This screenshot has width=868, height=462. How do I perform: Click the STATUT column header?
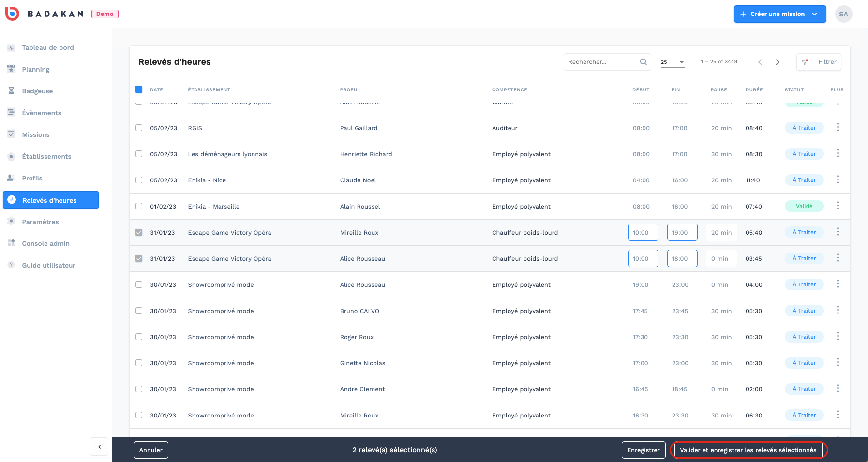(x=794, y=90)
